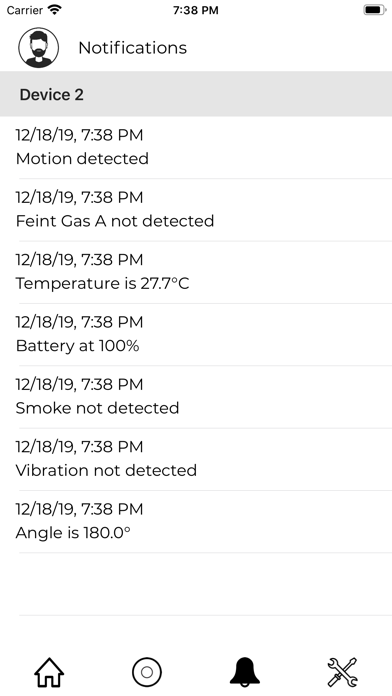
Task: Tap the bearded user profile avatar
Action: [39, 47]
